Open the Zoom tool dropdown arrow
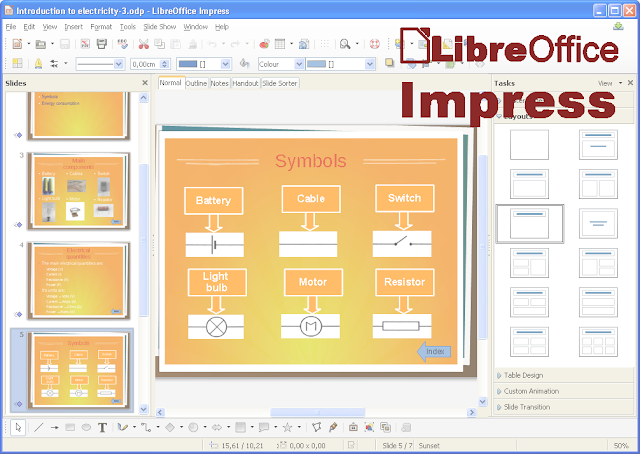Image resolution: width=640 pixels, height=454 pixels. coord(357,44)
